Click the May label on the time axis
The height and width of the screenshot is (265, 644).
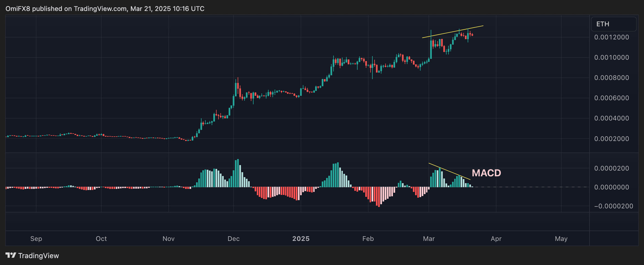click(x=561, y=238)
